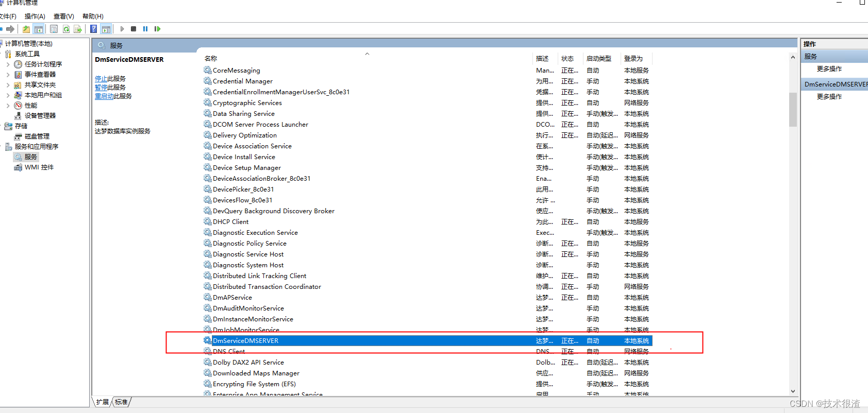Click the gear icon beside DHCP Client

tap(208, 221)
